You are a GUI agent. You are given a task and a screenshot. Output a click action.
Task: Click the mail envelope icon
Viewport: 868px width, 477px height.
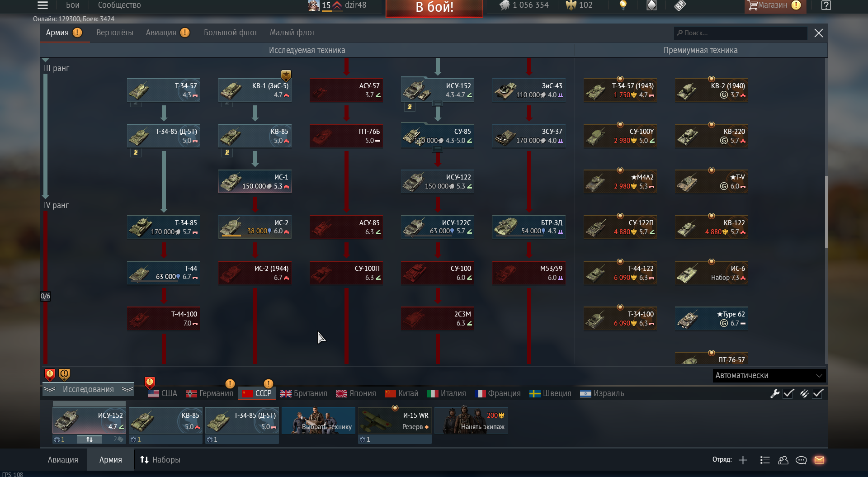tap(819, 460)
